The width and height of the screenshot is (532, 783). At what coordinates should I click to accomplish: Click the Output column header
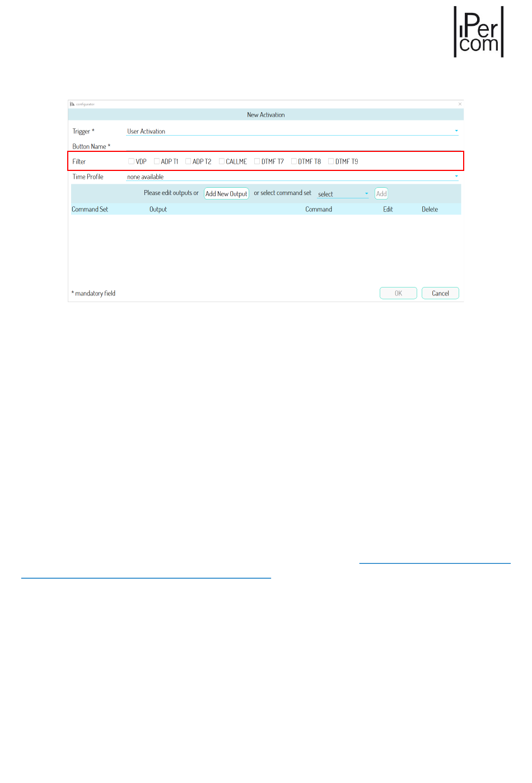pyautogui.click(x=158, y=209)
